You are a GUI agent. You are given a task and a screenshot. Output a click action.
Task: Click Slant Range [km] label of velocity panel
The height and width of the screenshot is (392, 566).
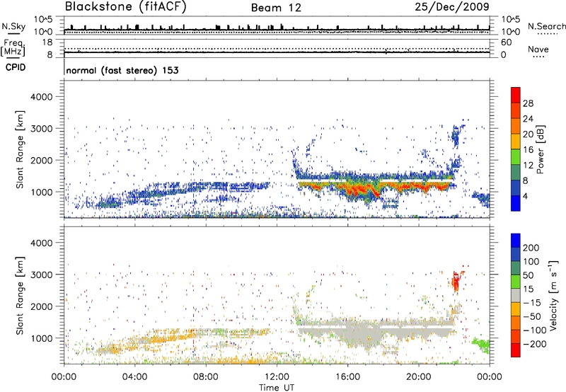tap(21, 295)
